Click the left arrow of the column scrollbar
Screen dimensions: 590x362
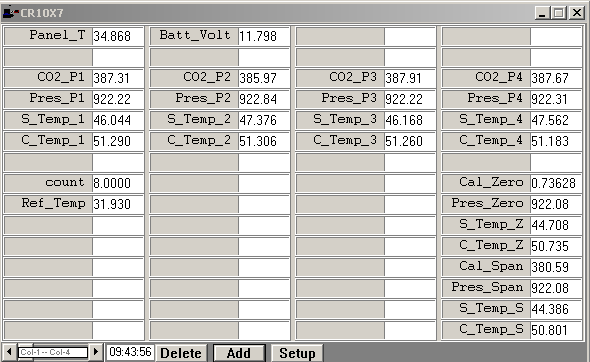pyautogui.click(x=9, y=352)
